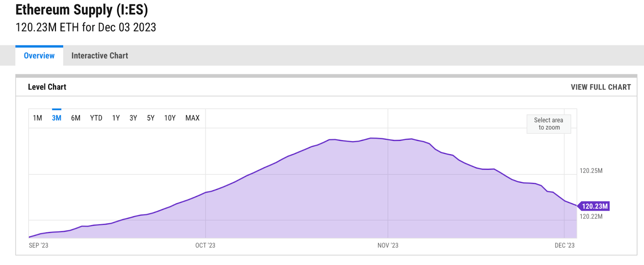This screenshot has height=265, width=644.
Task: Click the 120.25M y-axis label
Action: click(x=591, y=171)
